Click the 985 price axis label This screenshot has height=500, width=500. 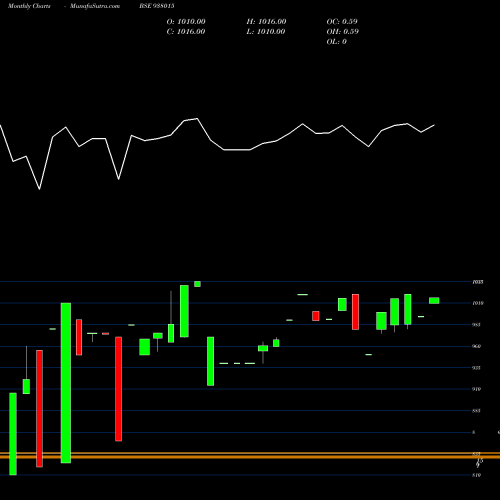click(477, 325)
